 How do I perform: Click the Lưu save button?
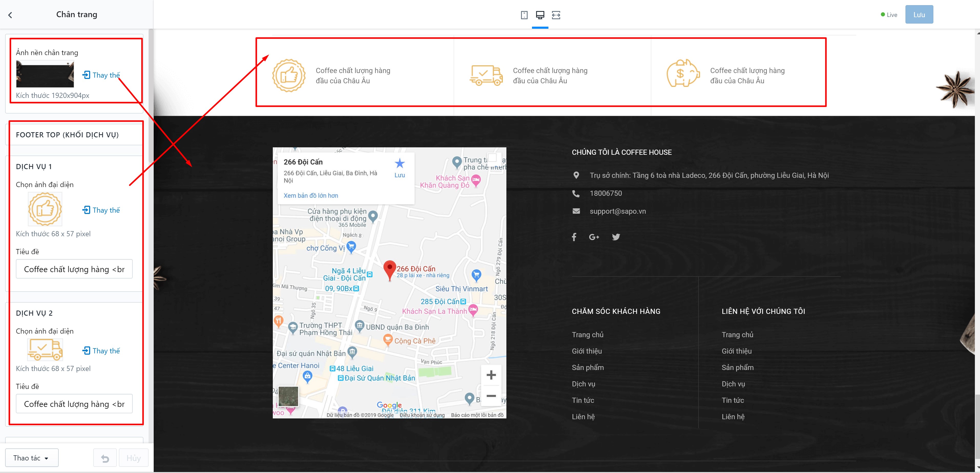(x=919, y=14)
